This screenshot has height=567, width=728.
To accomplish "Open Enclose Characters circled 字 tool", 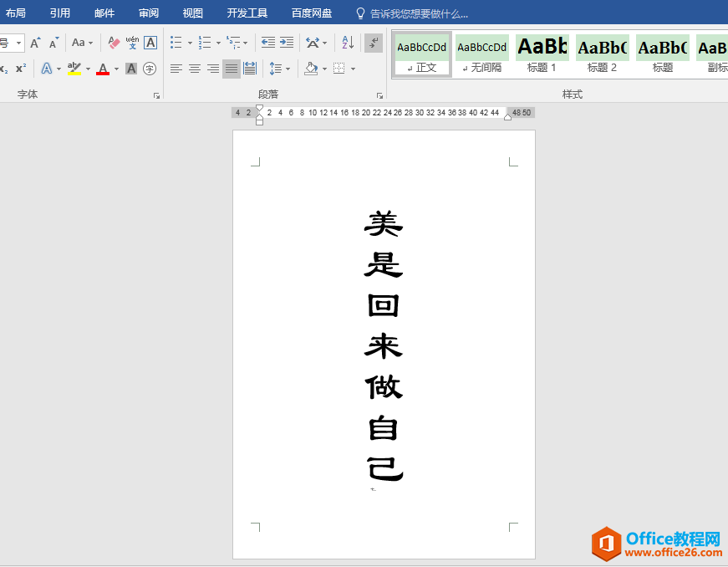I will (150, 69).
